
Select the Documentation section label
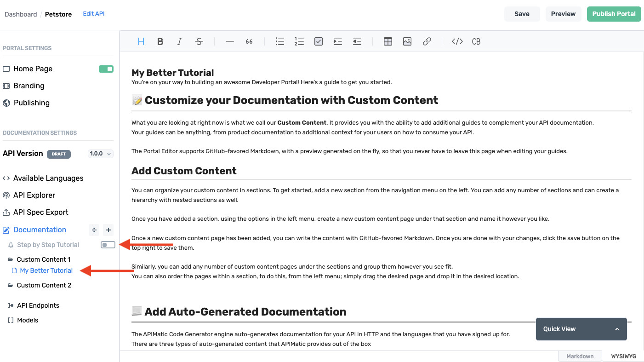[40, 230]
